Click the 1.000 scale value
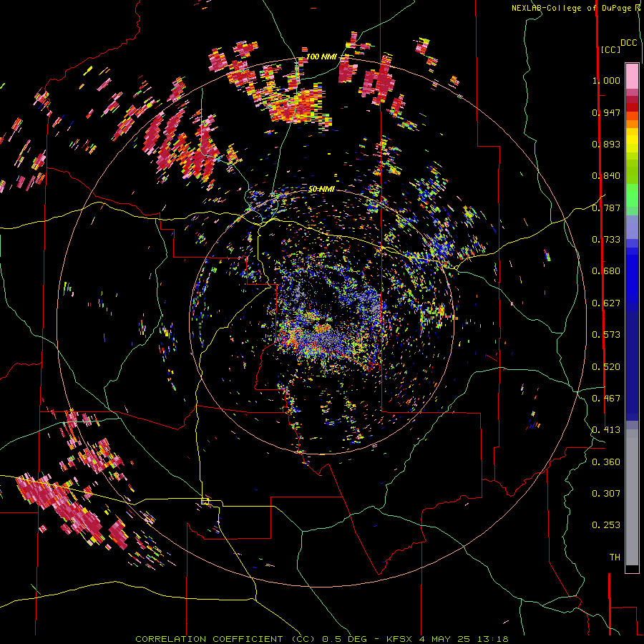The width and height of the screenshot is (644, 644). click(x=606, y=80)
